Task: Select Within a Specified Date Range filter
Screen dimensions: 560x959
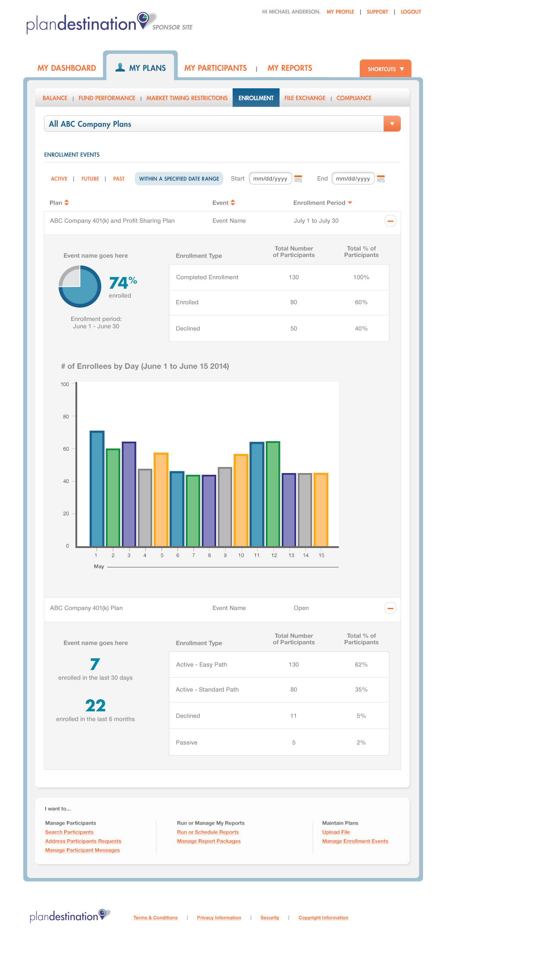Action: tap(179, 179)
